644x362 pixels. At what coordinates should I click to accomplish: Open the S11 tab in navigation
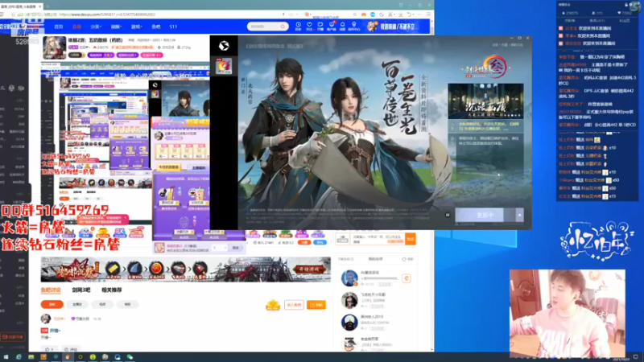[173, 27]
